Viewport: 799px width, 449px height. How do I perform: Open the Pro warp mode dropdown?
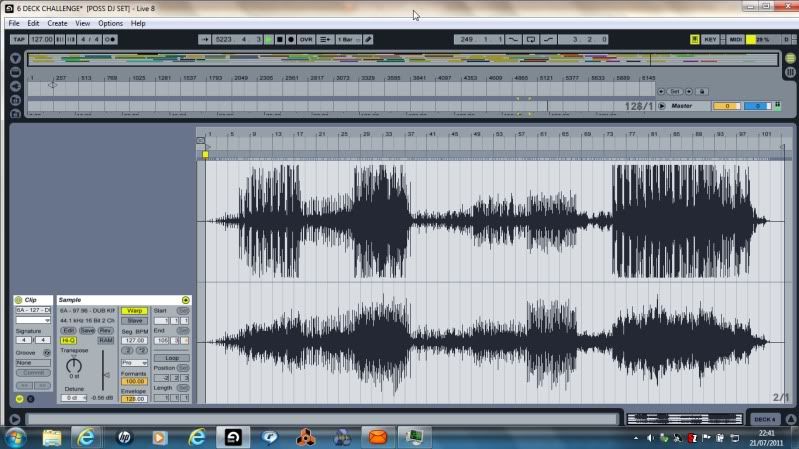(134, 363)
